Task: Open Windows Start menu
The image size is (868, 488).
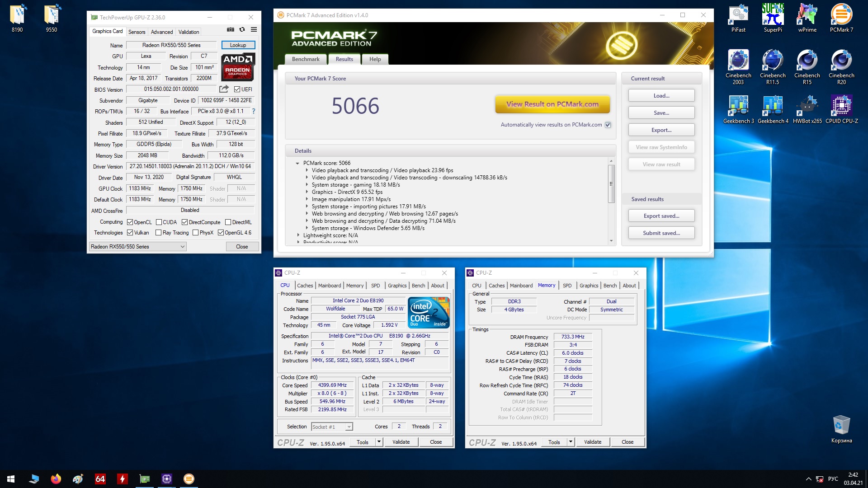Action: click(11, 479)
